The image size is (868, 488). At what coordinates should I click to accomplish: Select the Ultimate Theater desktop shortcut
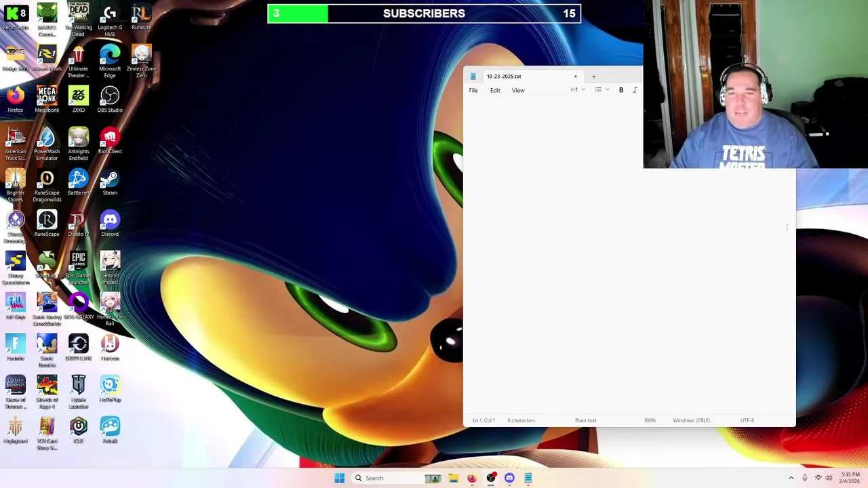point(78,62)
